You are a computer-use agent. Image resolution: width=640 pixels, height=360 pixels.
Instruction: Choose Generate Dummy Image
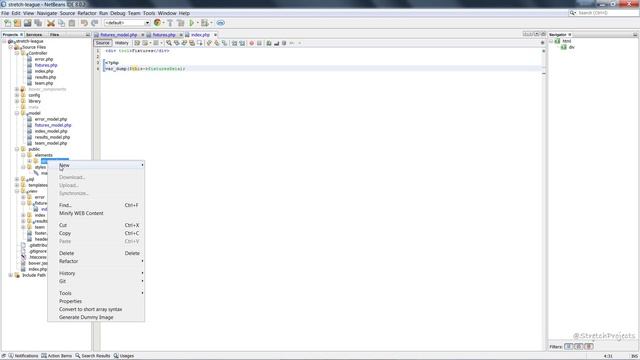pyautogui.click(x=96, y=317)
